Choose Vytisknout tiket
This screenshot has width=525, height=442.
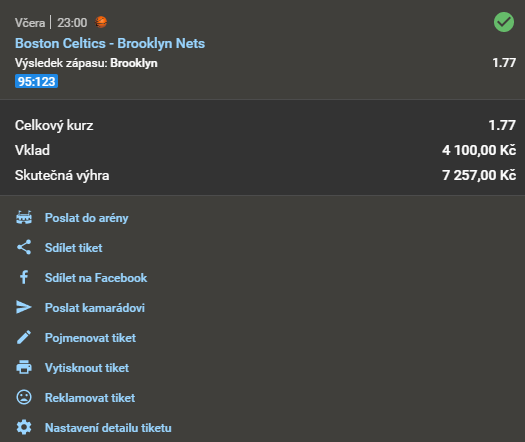87,368
